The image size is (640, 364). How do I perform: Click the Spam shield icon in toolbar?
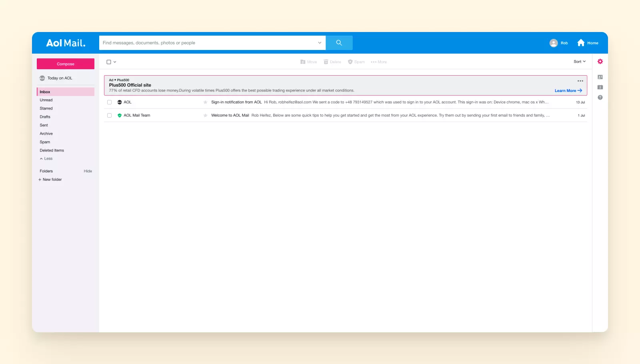(x=350, y=62)
